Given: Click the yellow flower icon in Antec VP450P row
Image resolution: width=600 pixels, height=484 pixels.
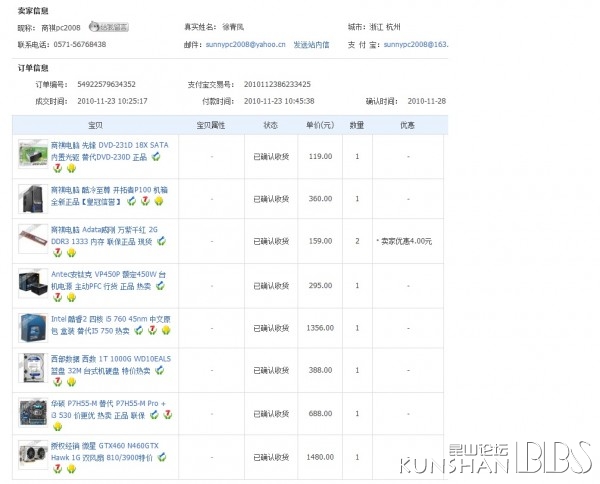Looking at the screenshot, I should tap(71, 297).
